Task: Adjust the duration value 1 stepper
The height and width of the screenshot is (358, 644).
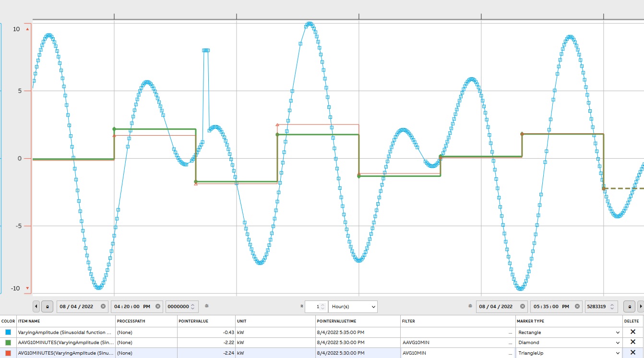Action: [x=323, y=306]
